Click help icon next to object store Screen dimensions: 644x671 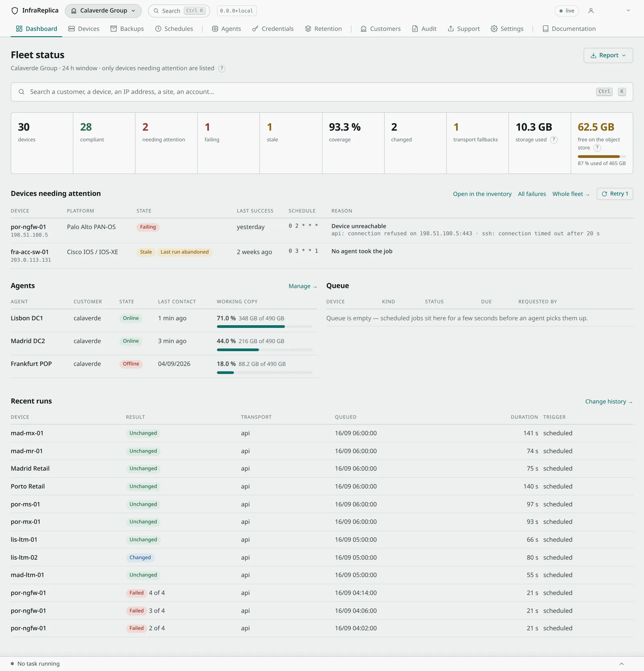coord(597,148)
